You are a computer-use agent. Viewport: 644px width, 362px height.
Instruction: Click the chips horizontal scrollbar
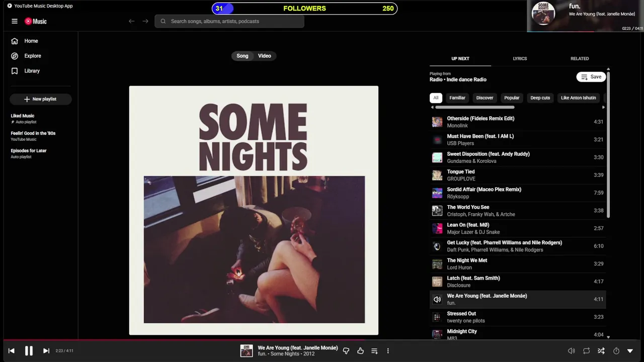click(x=475, y=107)
